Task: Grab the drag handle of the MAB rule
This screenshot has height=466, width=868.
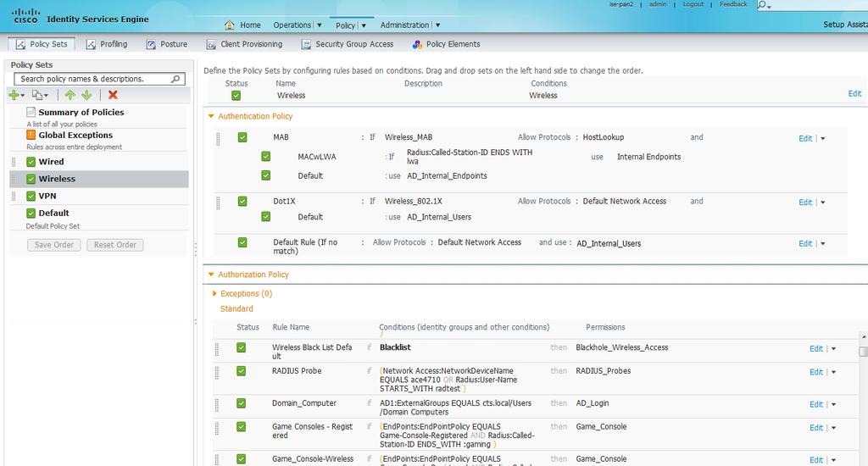Action: pos(218,139)
